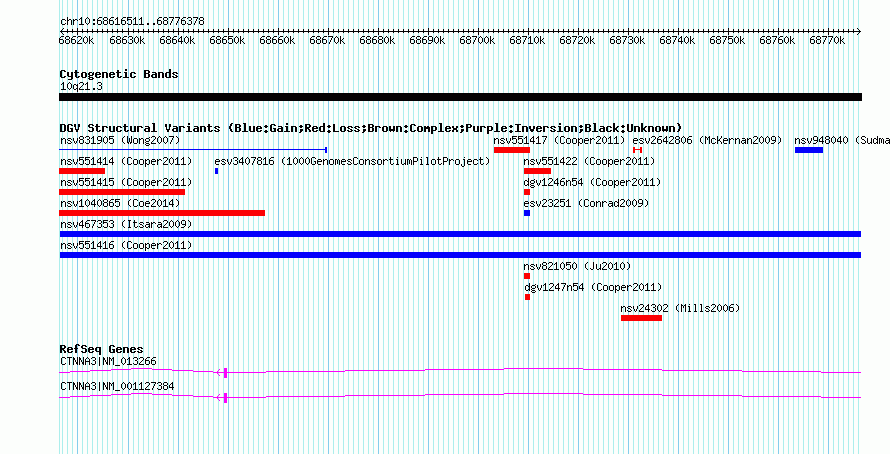
Task: Click the Cytogenetic Bands track title
Action: point(119,74)
